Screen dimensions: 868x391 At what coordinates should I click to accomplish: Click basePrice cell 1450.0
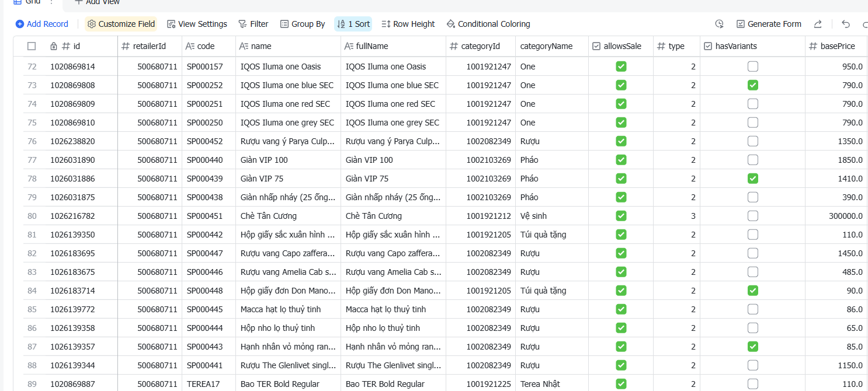836,253
